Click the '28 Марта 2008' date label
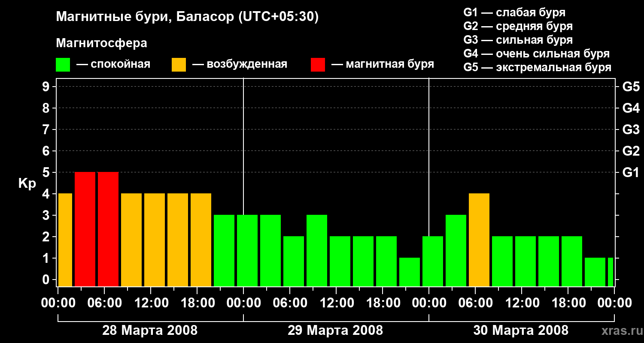This screenshot has width=644, height=343. tap(150, 331)
